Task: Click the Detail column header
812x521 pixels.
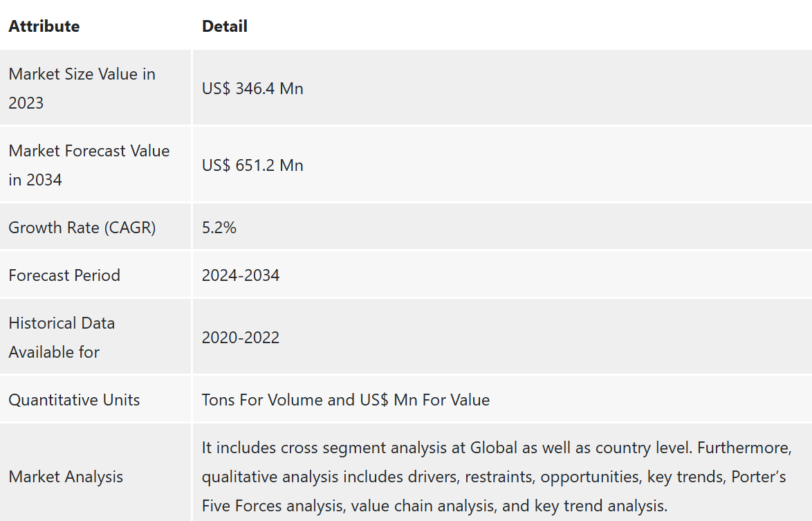Action: [224, 26]
